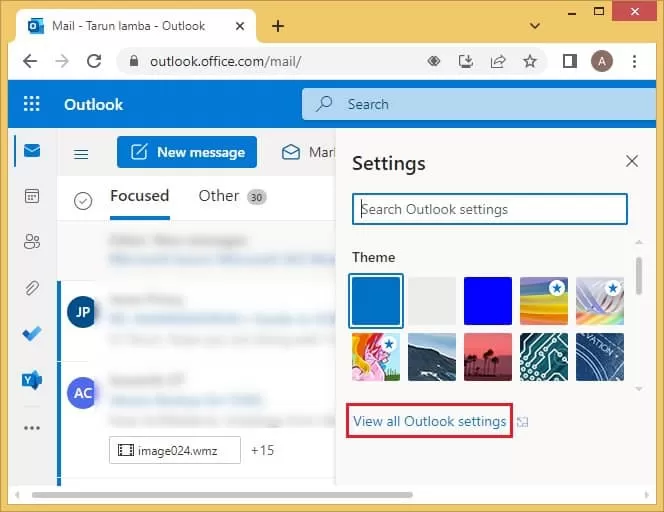Choose the blueprint elevation theme
The width and height of the screenshot is (664, 512).
(x=600, y=357)
